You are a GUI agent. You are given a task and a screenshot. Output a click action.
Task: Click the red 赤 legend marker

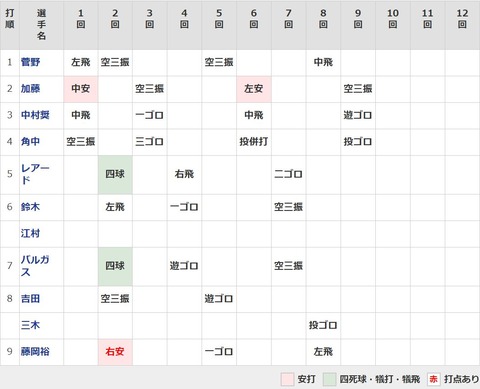point(434,379)
